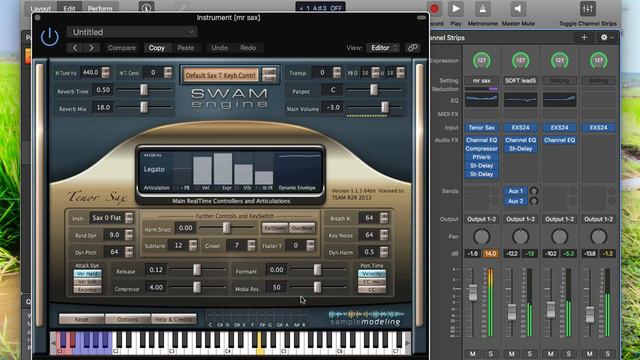The width and height of the screenshot is (640, 360).
Task: Click the Undo button in plugin header
Action: [x=220, y=48]
